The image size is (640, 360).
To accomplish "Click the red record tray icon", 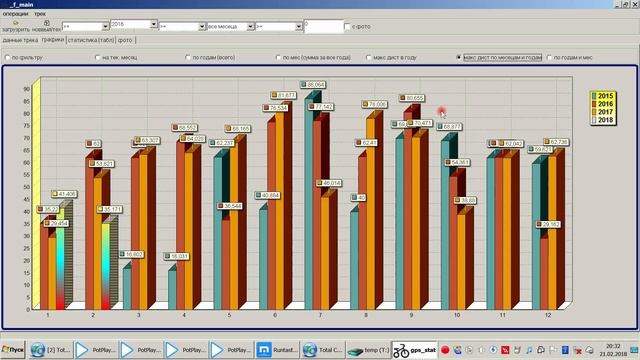I will tap(445, 350).
